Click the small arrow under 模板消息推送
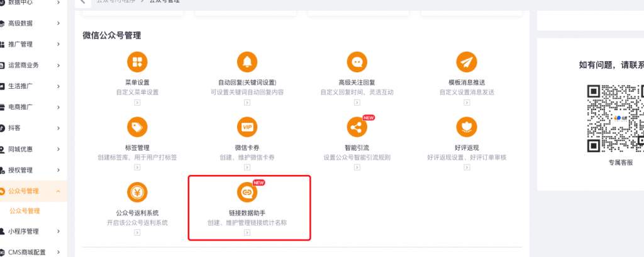This screenshot has height=257, width=644. click(x=467, y=103)
